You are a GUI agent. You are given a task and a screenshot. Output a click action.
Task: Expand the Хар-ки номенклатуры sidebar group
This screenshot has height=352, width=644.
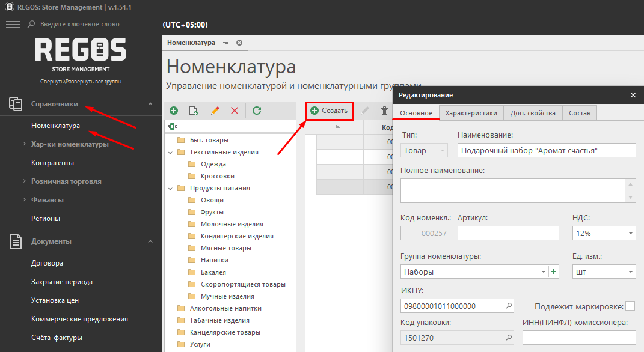(25, 144)
